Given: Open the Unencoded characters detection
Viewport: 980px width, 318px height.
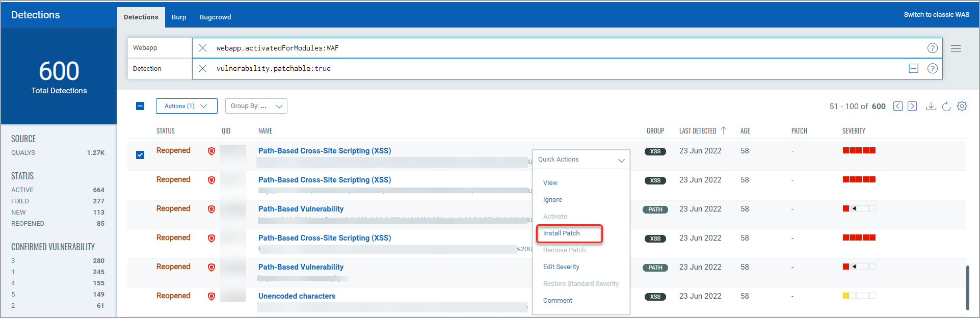Looking at the screenshot, I should tap(297, 296).
